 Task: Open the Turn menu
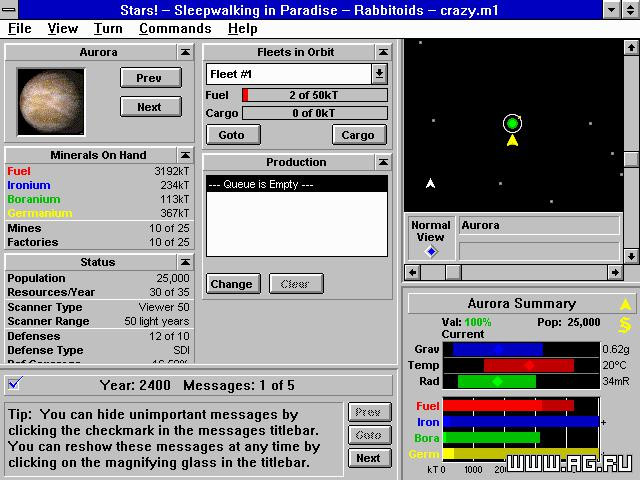108,29
